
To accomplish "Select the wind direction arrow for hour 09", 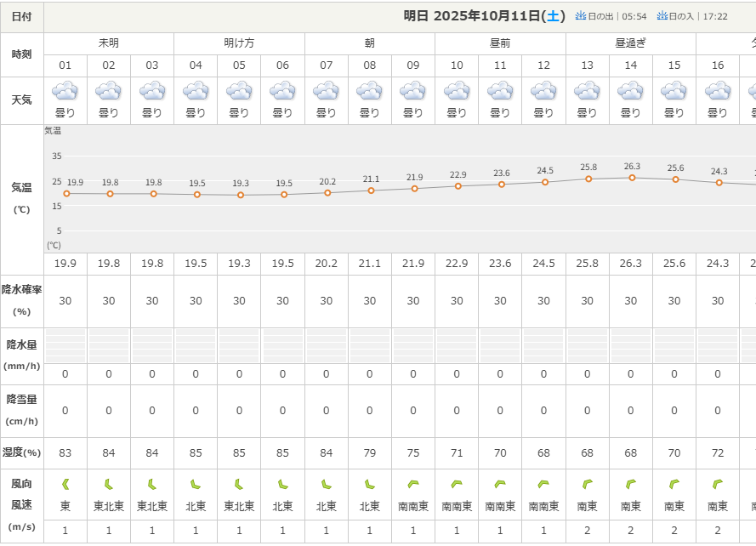I will point(413,485).
